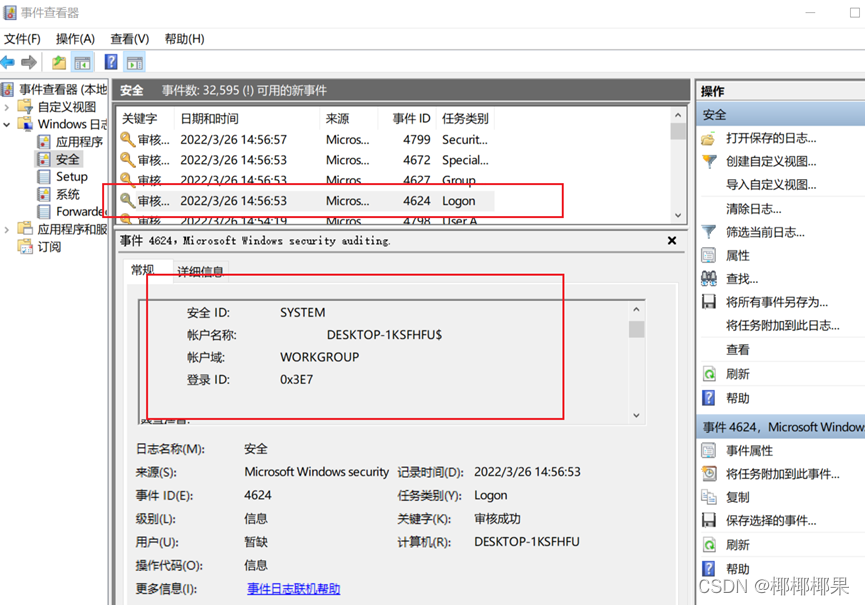Click 创建自定义视图 funnel action

tap(771, 161)
